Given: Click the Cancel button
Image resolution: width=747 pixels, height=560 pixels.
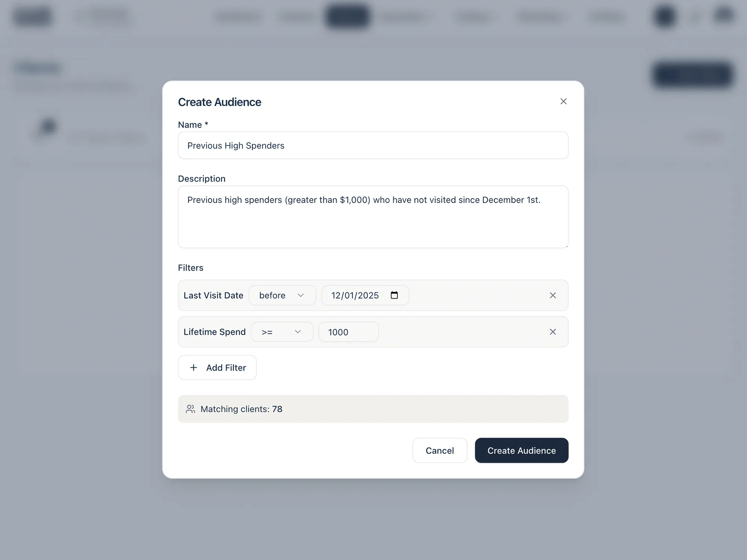Looking at the screenshot, I should pyautogui.click(x=440, y=450).
